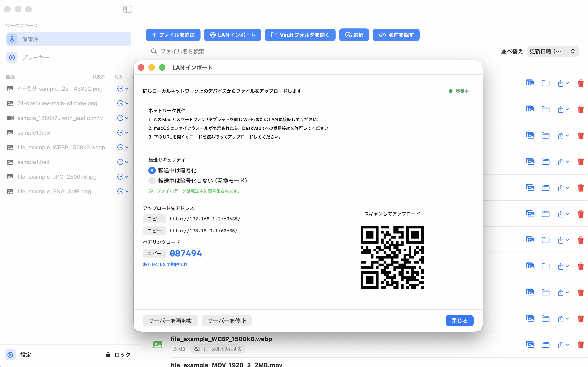Open the 更新日時 sort order dropdown

coord(553,51)
